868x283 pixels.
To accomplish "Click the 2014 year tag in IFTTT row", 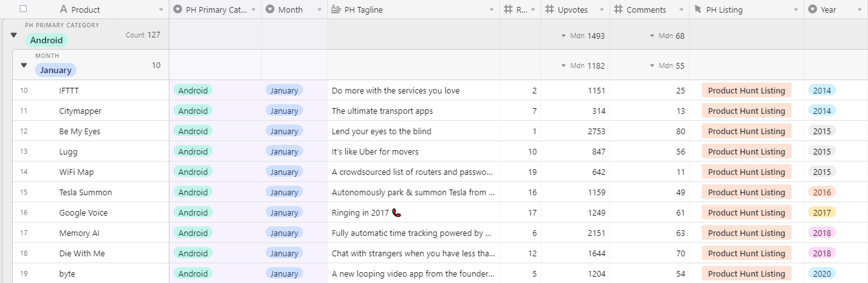I will 822,90.
